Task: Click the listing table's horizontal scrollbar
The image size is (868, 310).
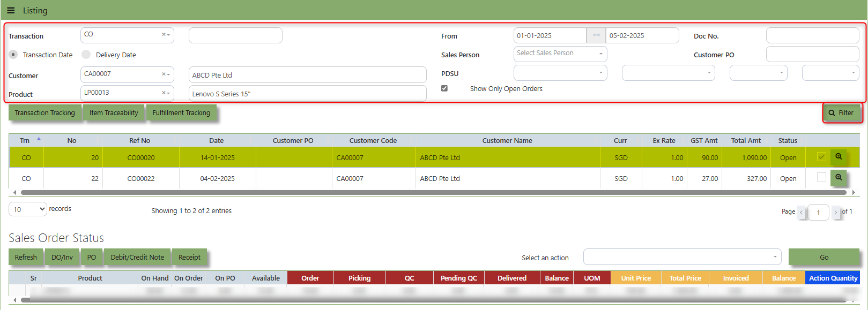Action: 433,192
